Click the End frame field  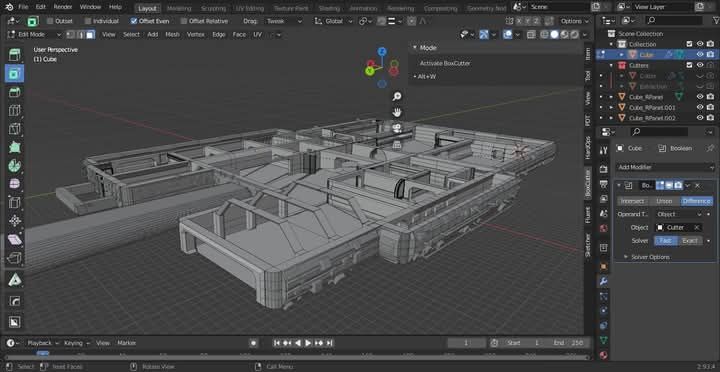pyautogui.click(x=570, y=343)
